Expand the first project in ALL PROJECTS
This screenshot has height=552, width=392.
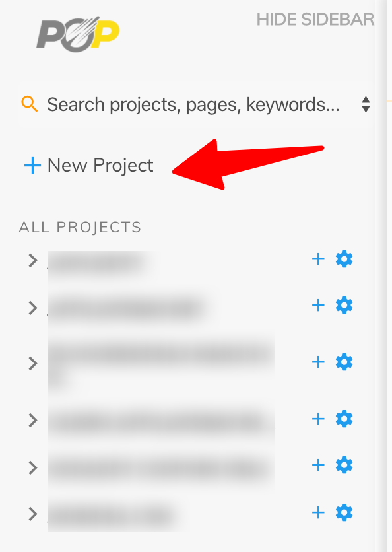click(32, 261)
